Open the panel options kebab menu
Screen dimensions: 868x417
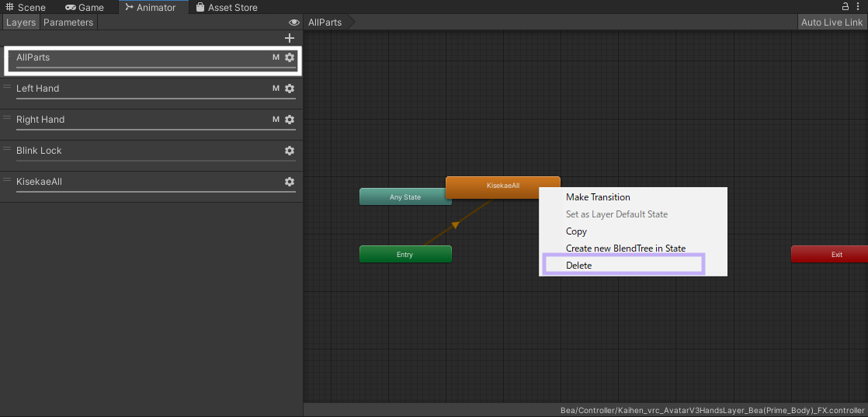coord(859,7)
